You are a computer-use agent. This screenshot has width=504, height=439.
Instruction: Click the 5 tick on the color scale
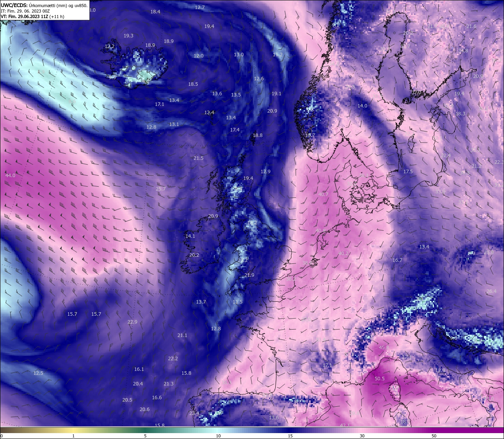(145, 436)
